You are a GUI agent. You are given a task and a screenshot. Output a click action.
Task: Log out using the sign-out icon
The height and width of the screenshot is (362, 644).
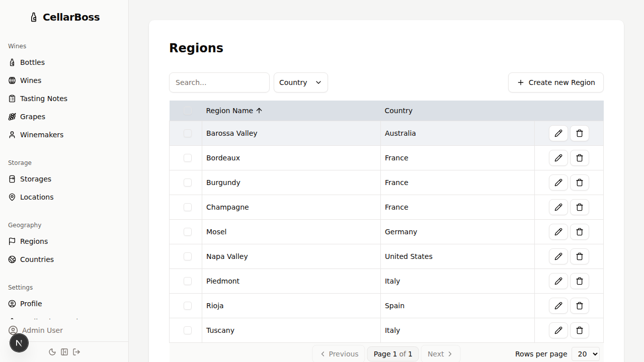[x=76, y=352]
